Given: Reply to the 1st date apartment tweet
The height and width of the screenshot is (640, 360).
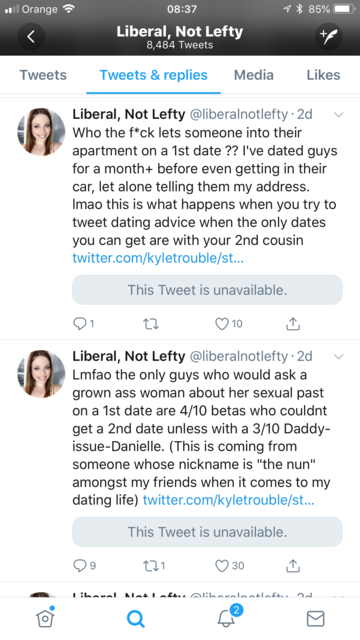Looking at the screenshot, I should (83, 324).
